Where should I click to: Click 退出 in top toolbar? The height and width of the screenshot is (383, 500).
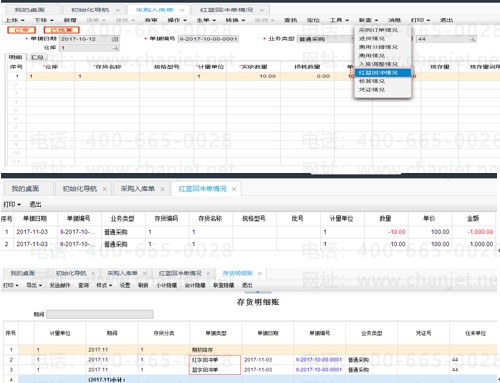click(446, 20)
